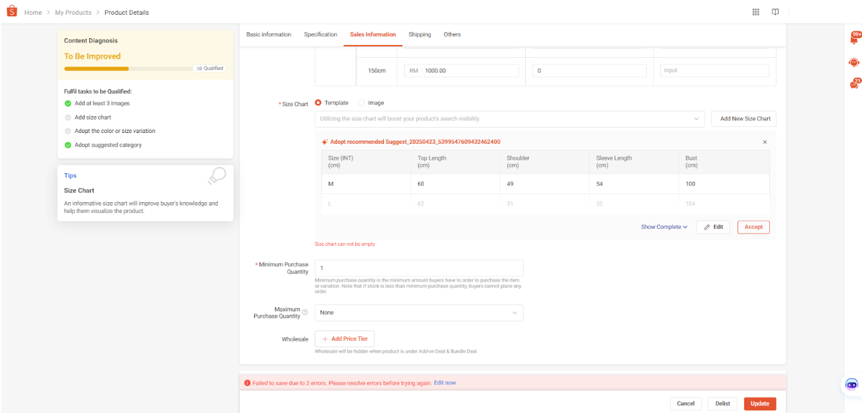The height and width of the screenshot is (413, 868).
Task: Open the customer support headset icon
Action: 854,62
